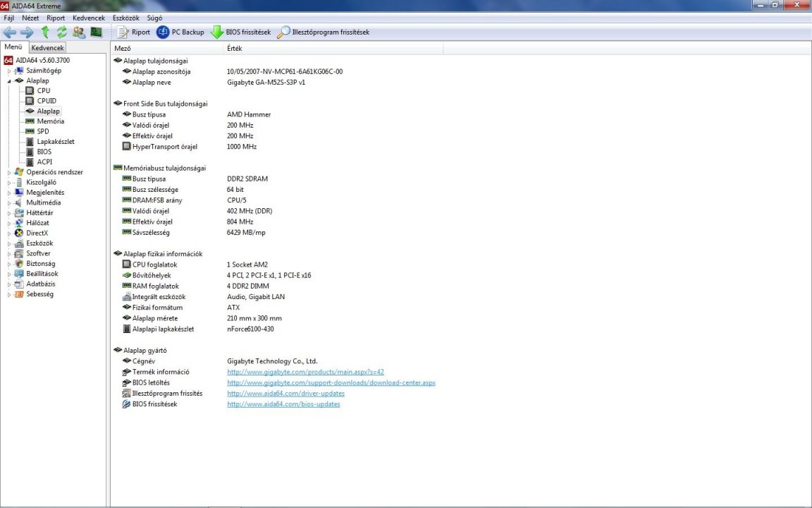This screenshot has height=508, width=812.
Task: Switch to the Kedvencek tab
Action: coord(47,48)
